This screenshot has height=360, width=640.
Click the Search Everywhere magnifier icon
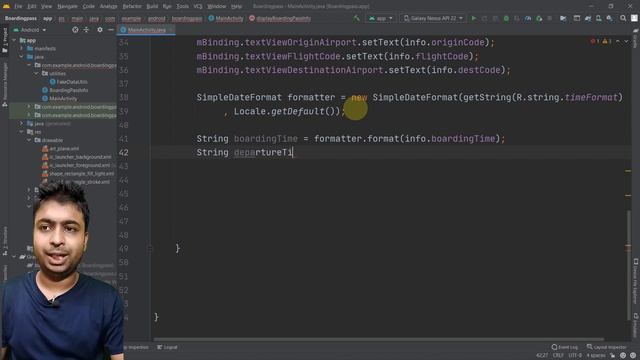tap(623, 18)
